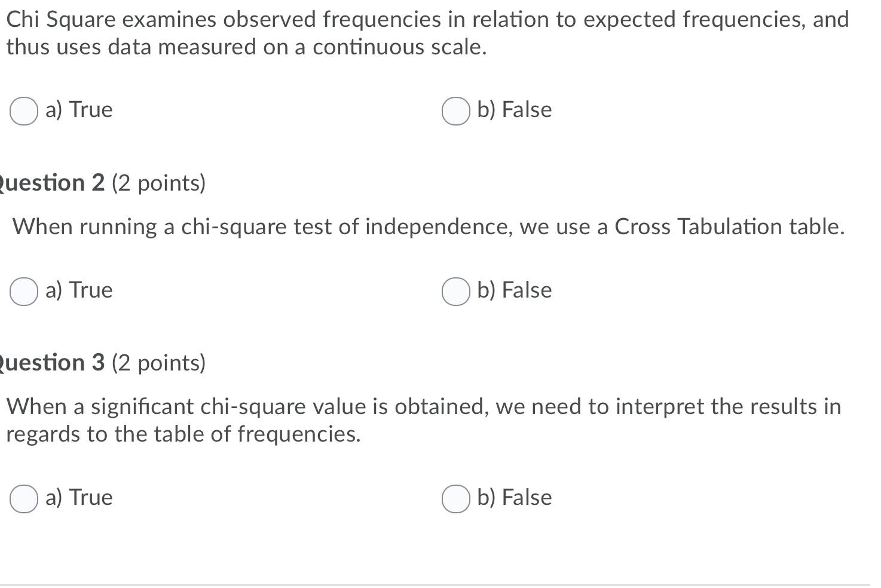Click the 'b) False' label for the first question
Screen dimensions: 881x588
coord(513,110)
